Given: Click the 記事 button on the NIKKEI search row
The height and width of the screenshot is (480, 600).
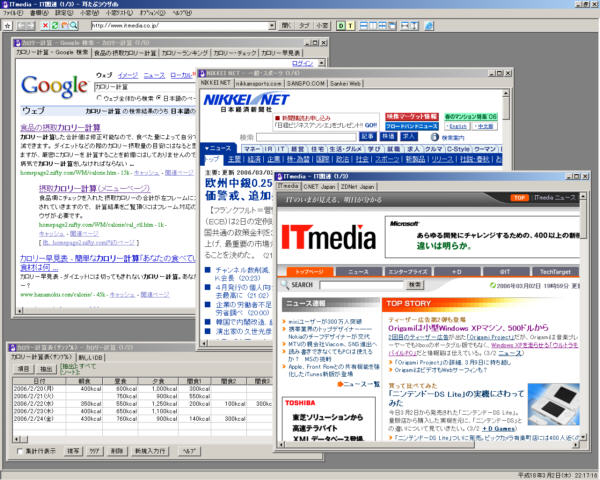Looking at the screenshot, I should pos(367,136).
